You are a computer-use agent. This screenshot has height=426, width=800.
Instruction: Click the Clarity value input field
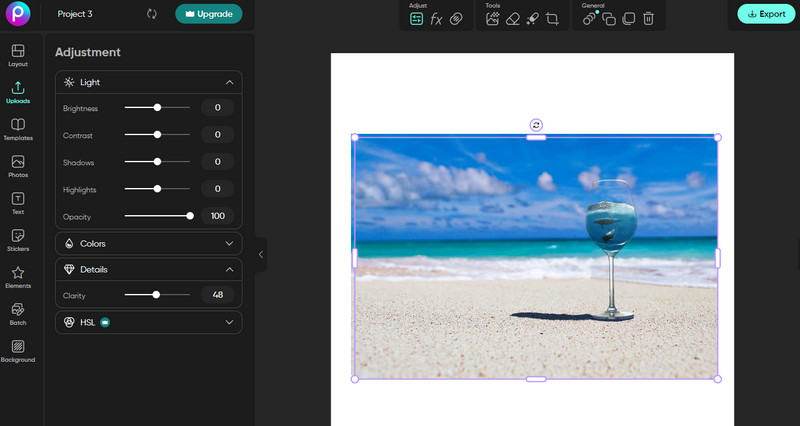pos(217,295)
